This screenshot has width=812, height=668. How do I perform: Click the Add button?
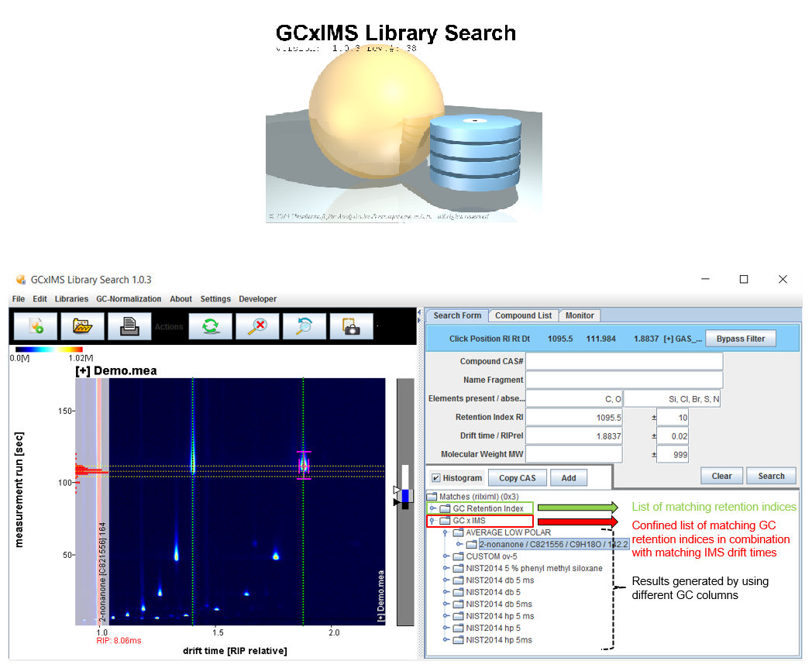click(569, 478)
